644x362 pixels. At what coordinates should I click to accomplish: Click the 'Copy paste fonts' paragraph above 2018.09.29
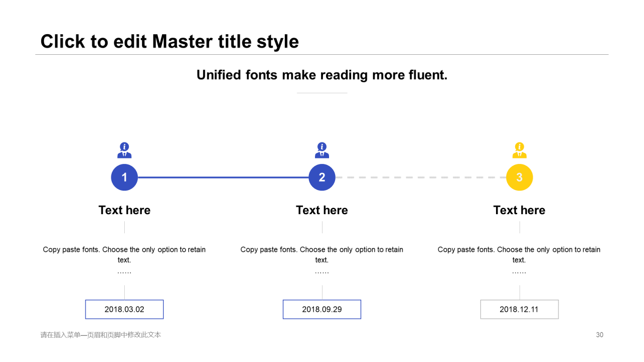322,260
